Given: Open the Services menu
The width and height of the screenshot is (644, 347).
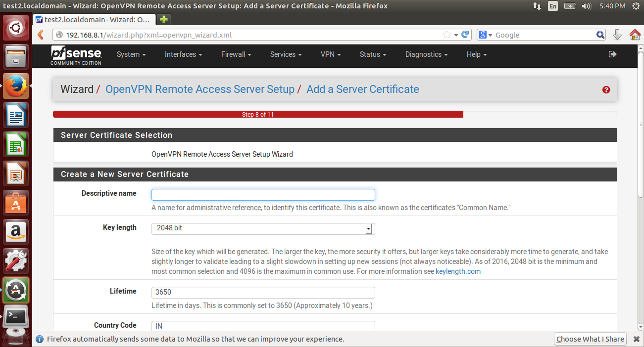Looking at the screenshot, I should click(x=286, y=54).
